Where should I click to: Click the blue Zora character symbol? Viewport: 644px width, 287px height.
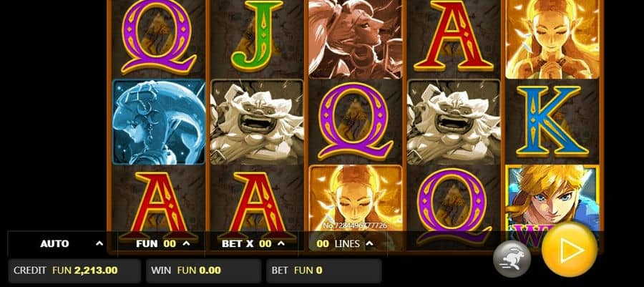point(159,122)
